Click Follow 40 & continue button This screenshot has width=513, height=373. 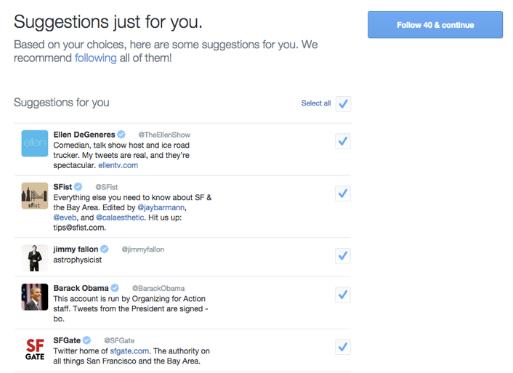[435, 25]
